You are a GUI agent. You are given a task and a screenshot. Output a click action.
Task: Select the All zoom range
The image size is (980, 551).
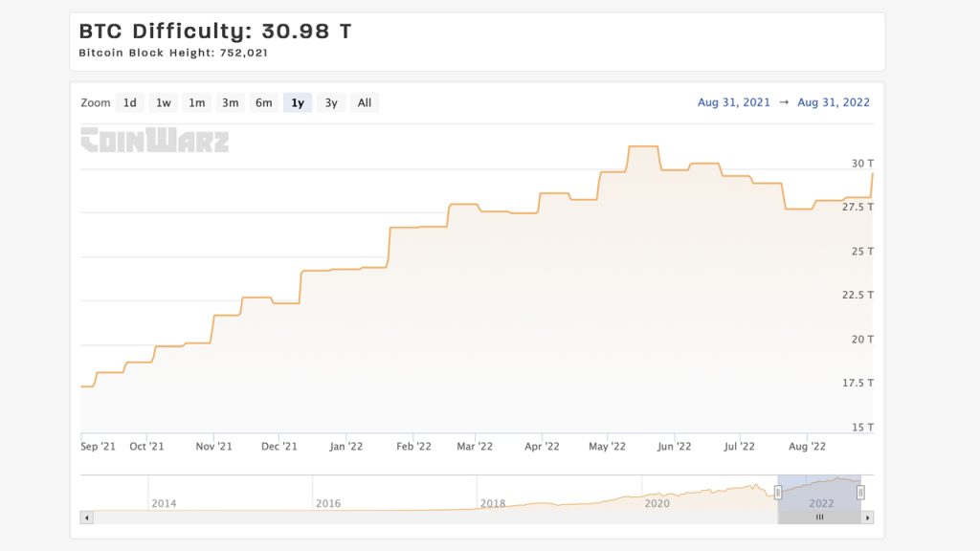click(x=364, y=102)
